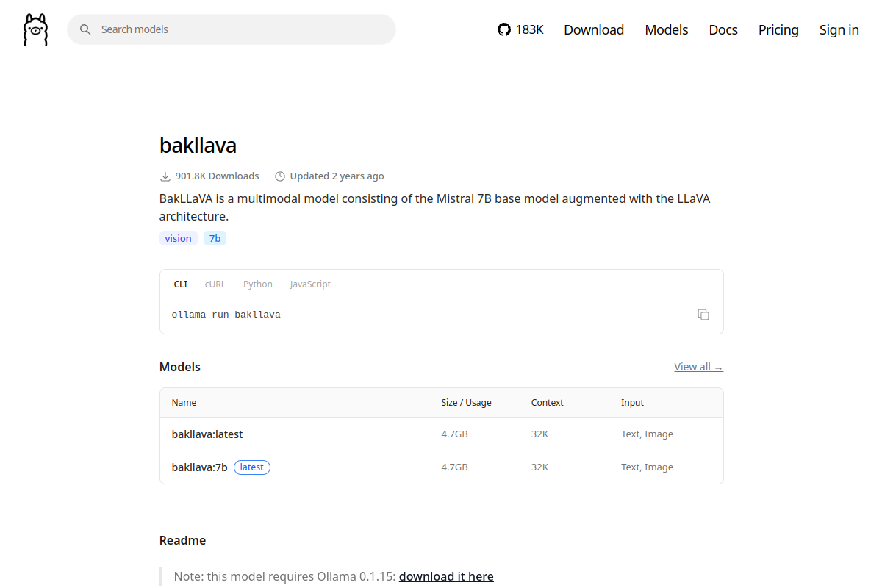Image resolution: width=882 pixels, height=588 pixels.
Task: Click the 901.8K Downloads text
Action: coord(217,176)
